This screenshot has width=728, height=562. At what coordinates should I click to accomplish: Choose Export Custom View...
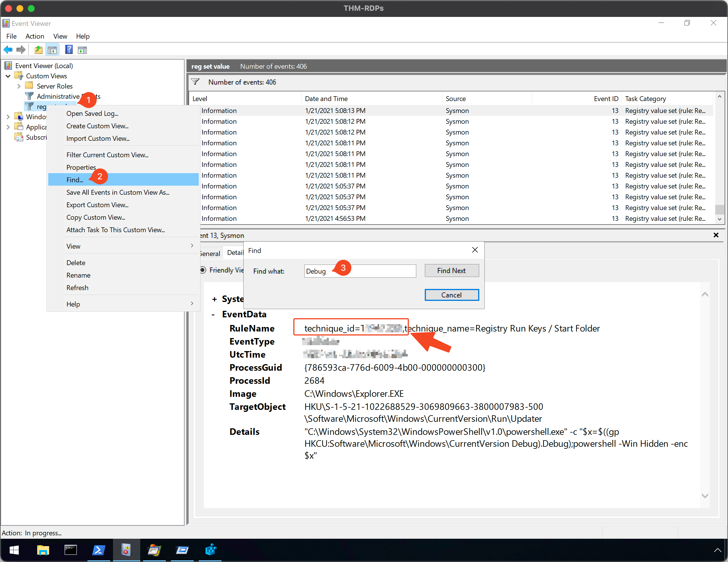[123, 205]
